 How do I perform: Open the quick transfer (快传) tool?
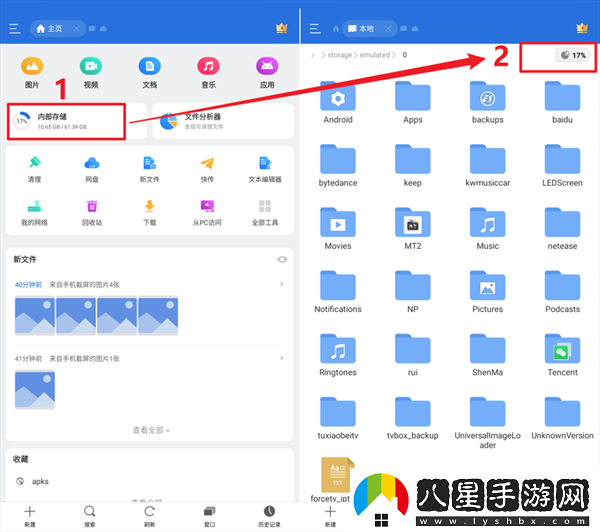(207, 169)
